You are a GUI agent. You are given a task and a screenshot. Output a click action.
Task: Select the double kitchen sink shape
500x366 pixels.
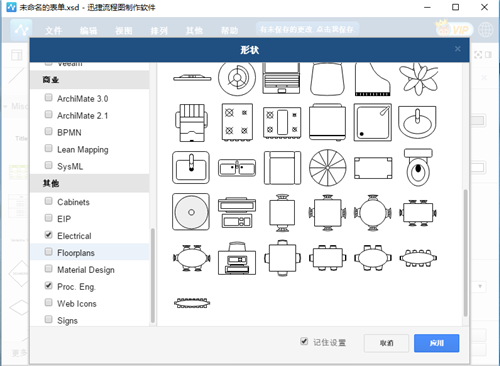coord(237,168)
